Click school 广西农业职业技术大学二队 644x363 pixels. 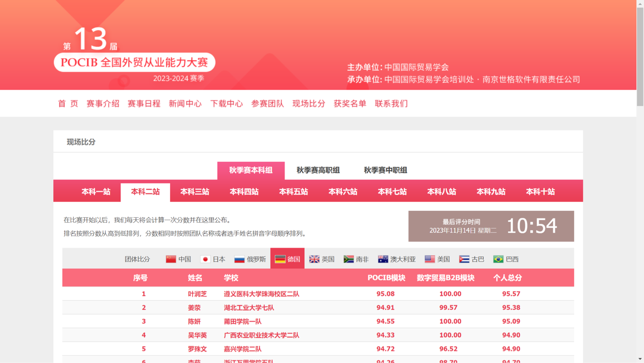pyautogui.click(x=262, y=335)
